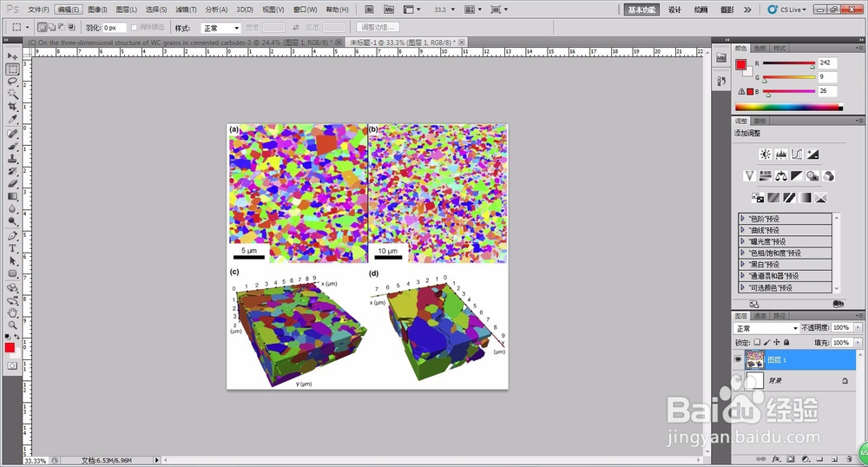Toggle visibility of 背景 layer
868x467 pixels.
(738, 381)
